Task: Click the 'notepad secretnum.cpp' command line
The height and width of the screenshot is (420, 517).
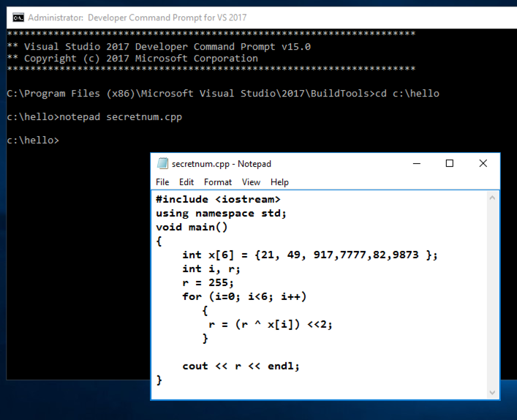Action: (x=94, y=117)
